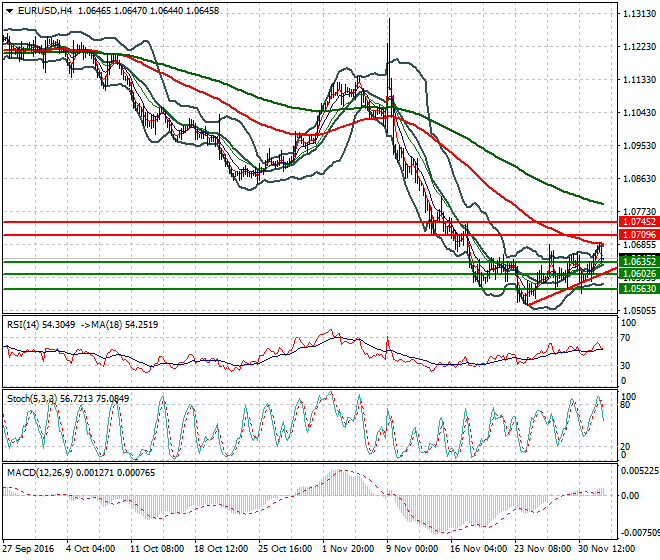Click the green 1.06352 price level label
This screenshot has width=660, height=560.
[639, 262]
